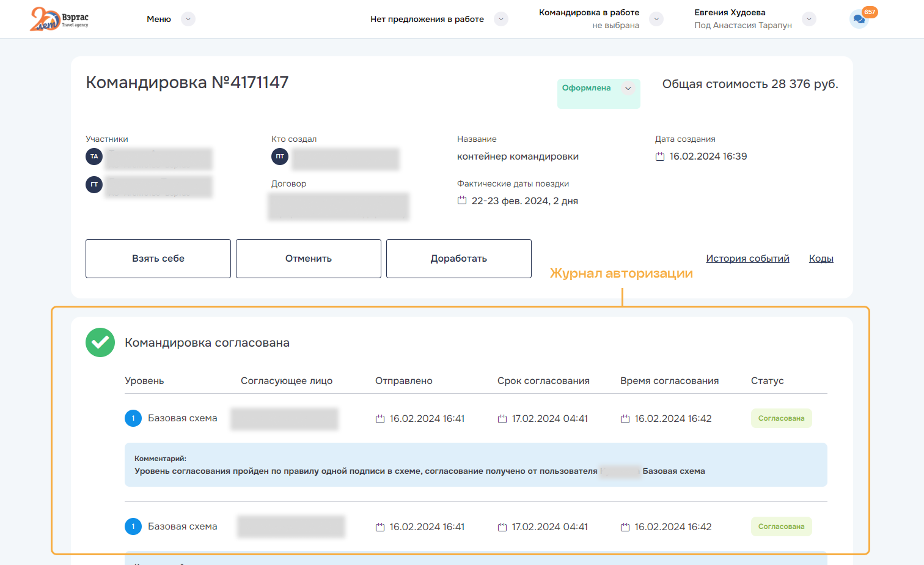Open the История событий link
The width and height of the screenshot is (924, 565).
tap(748, 259)
